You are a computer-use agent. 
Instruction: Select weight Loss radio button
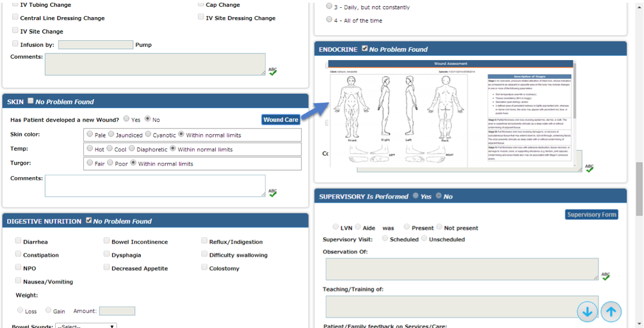tap(20, 310)
